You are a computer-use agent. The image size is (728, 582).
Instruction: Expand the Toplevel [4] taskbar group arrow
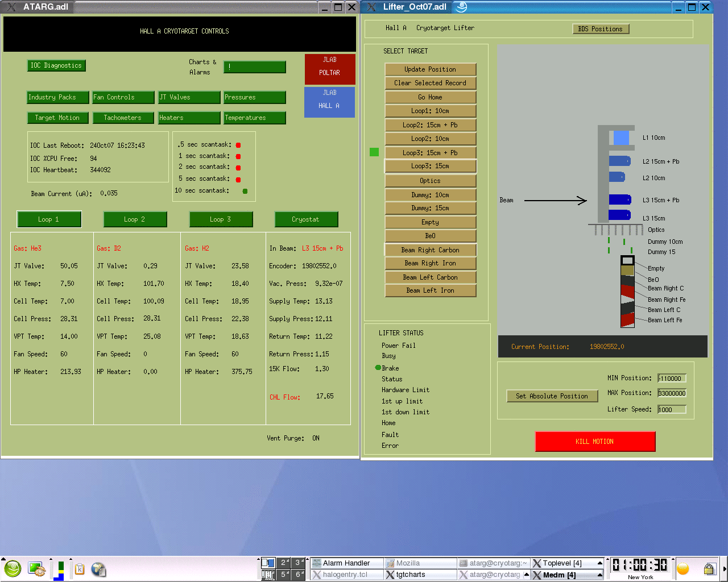pyautogui.click(x=599, y=563)
